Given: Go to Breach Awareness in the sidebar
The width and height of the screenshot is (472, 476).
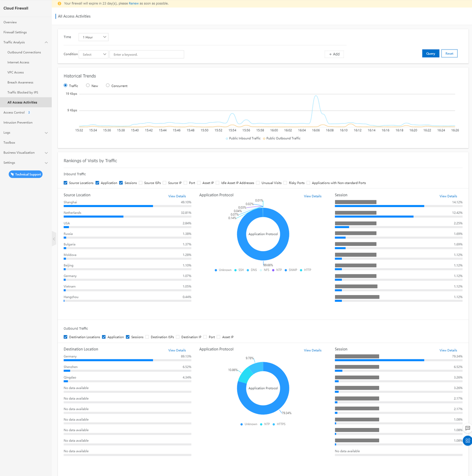Looking at the screenshot, I should point(20,83).
